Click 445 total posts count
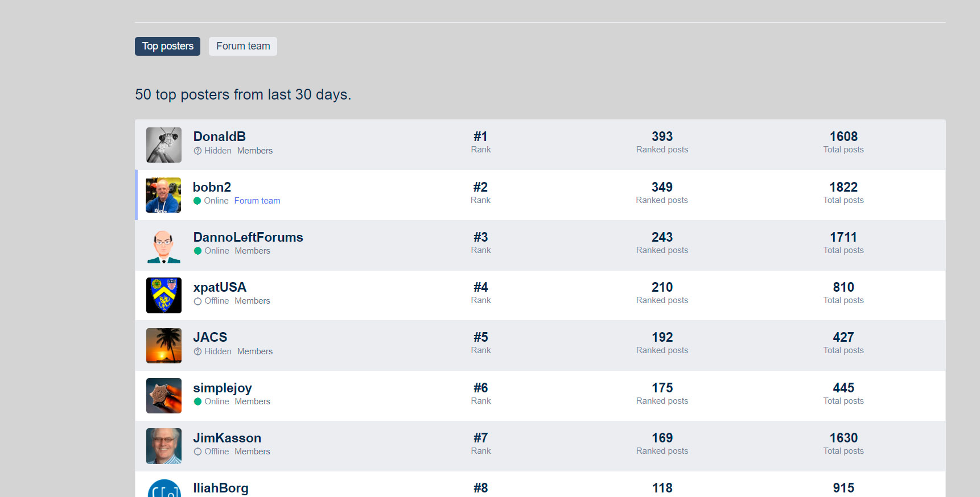This screenshot has height=497, width=980. 843,388
